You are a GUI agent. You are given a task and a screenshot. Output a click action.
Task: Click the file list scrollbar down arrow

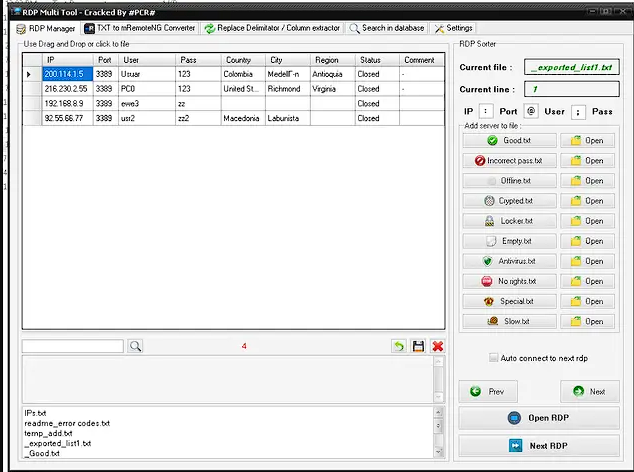click(x=438, y=452)
